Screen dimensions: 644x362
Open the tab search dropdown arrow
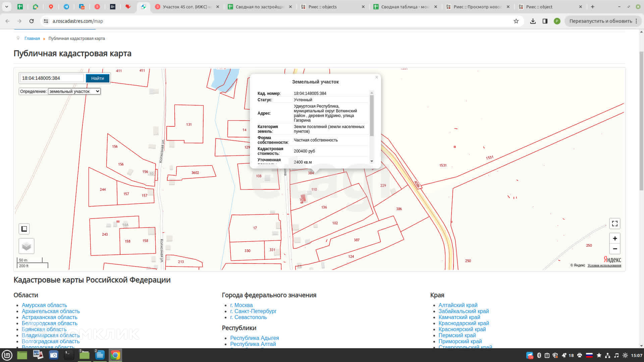point(6,7)
